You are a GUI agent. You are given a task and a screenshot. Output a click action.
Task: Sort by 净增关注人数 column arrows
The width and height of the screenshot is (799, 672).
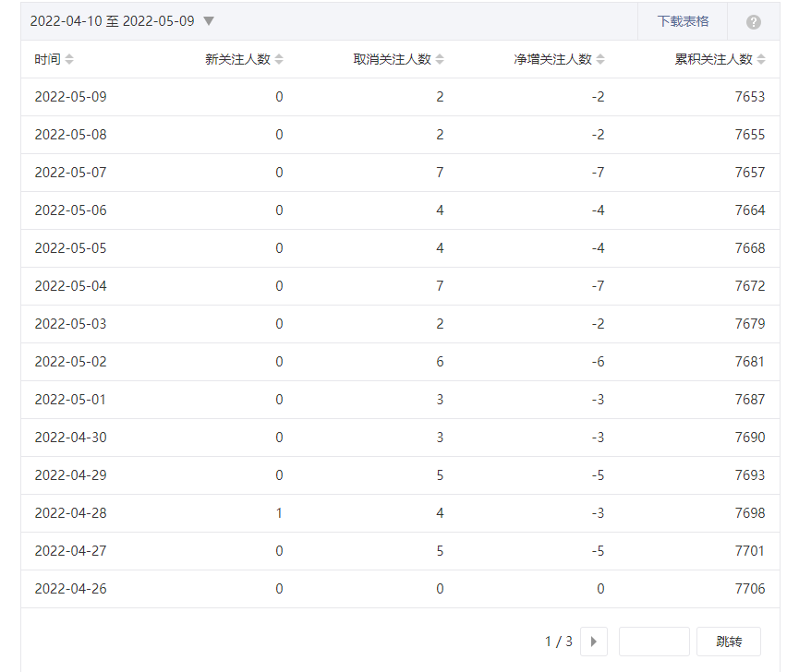[x=600, y=59]
